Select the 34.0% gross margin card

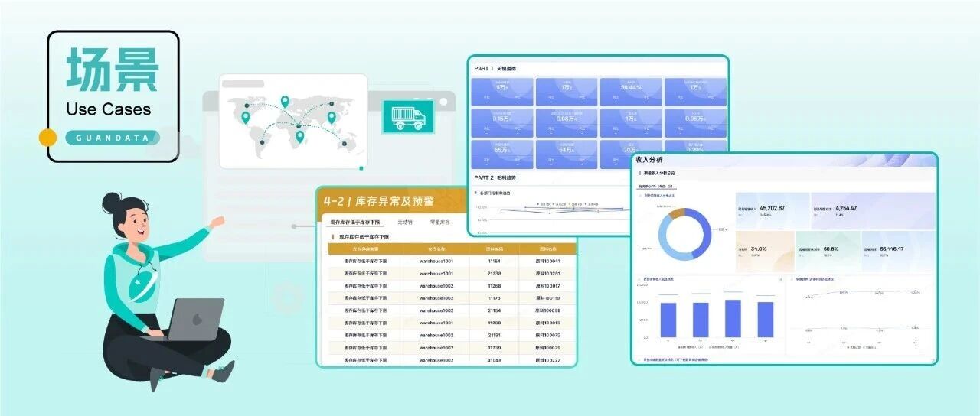tap(764, 252)
